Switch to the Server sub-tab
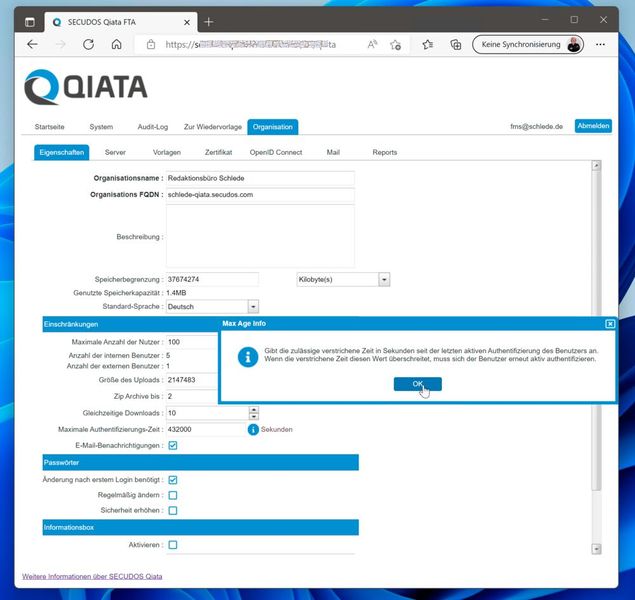The width and height of the screenshot is (635, 600). coord(115,152)
